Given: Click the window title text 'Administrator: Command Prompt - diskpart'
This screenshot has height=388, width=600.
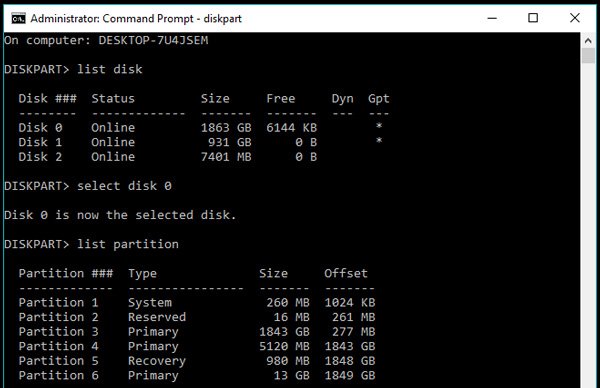Looking at the screenshot, I should pyautogui.click(x=136, y=18).
